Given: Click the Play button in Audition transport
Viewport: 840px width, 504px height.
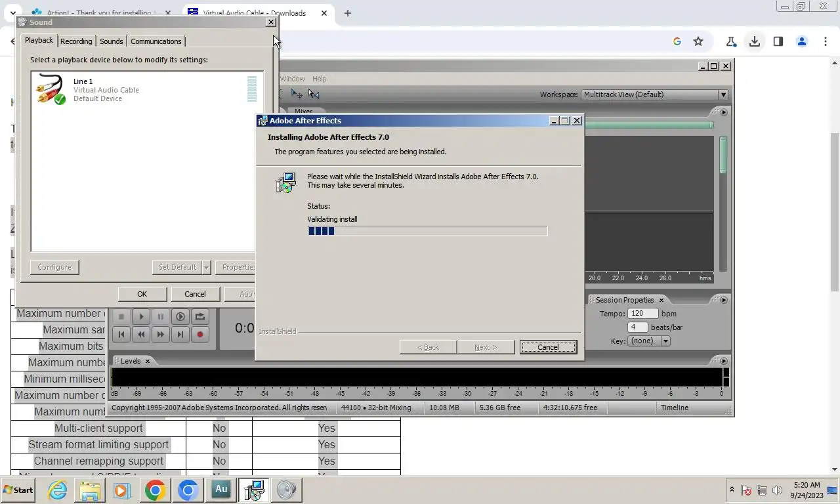Looking at the screenshot, I should click(141, 316).
